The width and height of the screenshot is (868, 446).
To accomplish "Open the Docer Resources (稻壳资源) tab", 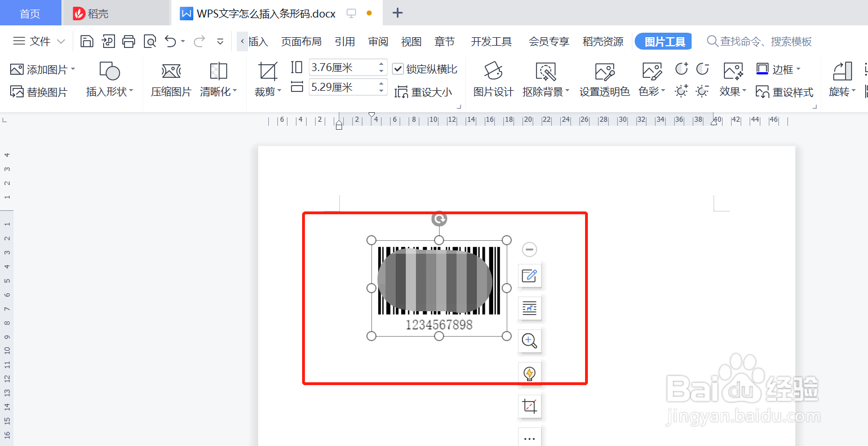I will click(603, 41).
